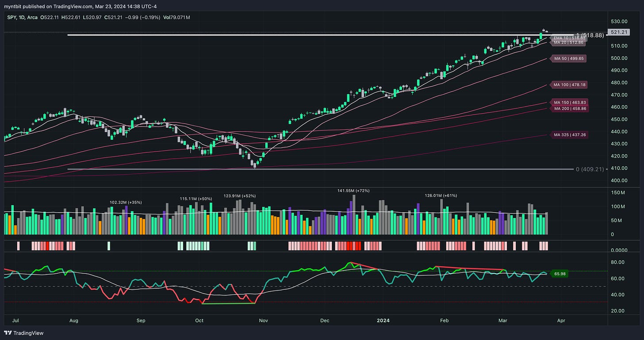Click the 100M volume axis label
The width and height of the screenshot is (644, 340).
coord(618,206)
